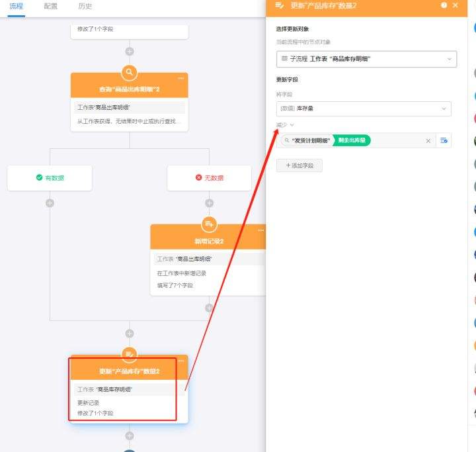The width and height of the screenshot is (476, 452).
Task: Select the 无数据 branch
Action: (209, 178)
